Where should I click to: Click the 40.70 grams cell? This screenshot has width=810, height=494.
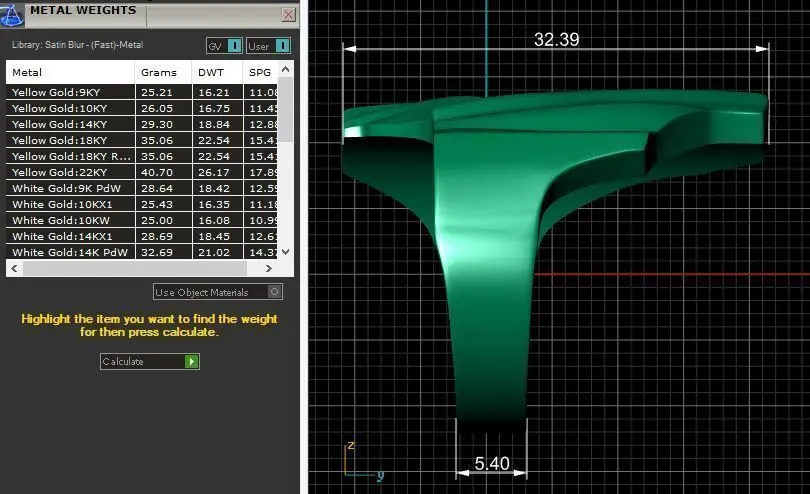pos(163,173)
